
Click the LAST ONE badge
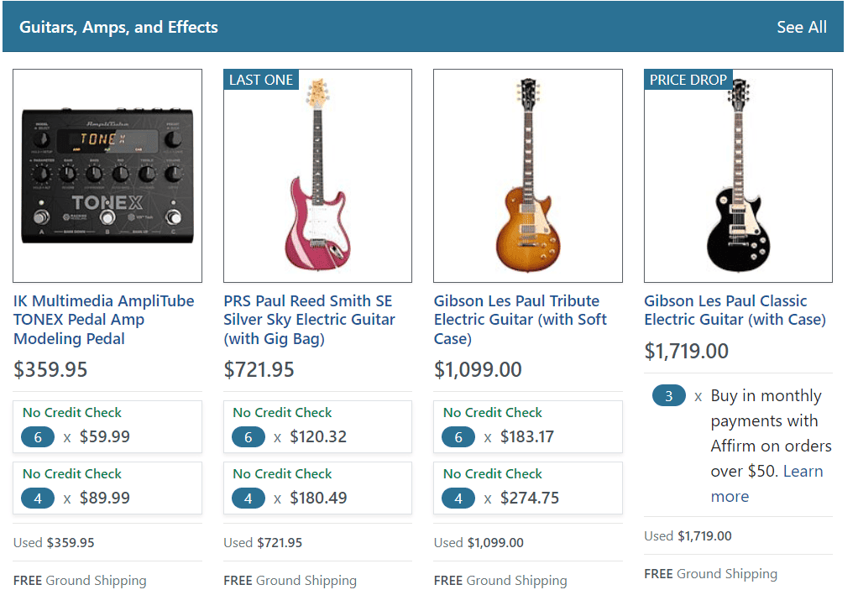(261, 80)
